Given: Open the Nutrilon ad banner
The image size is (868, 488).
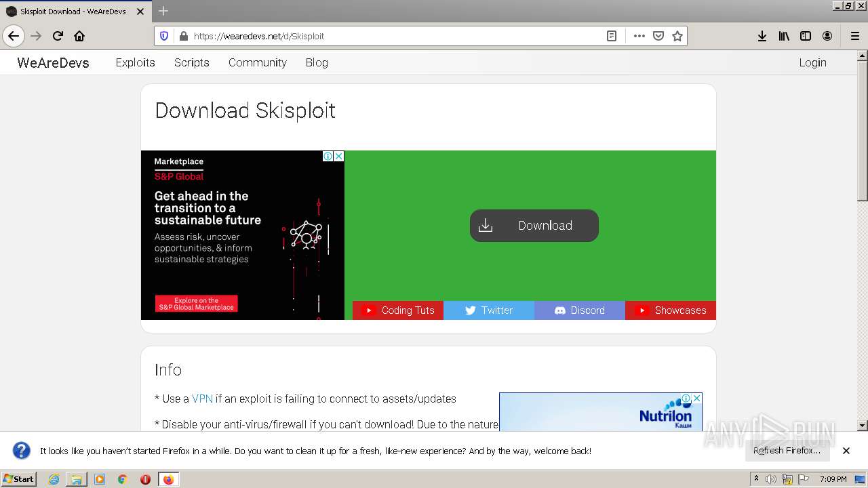Looking at the screenshot, I should [x=600, y=412].
